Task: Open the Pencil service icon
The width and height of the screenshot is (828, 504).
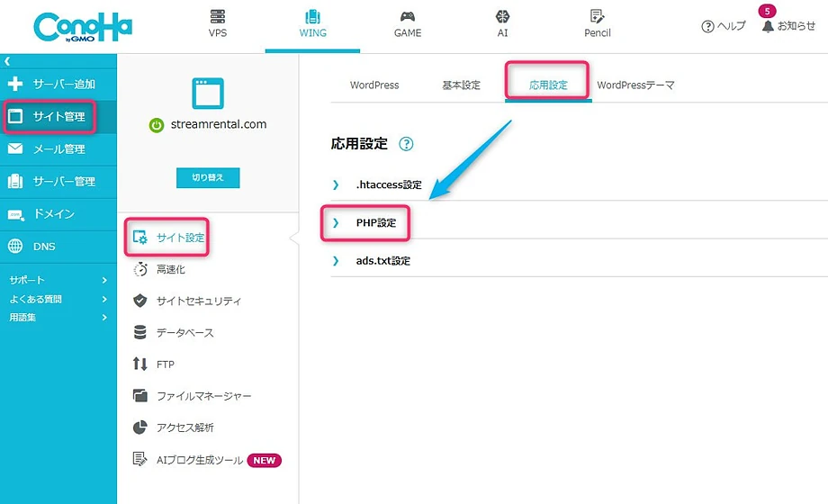Action: (x=598, y=16)
